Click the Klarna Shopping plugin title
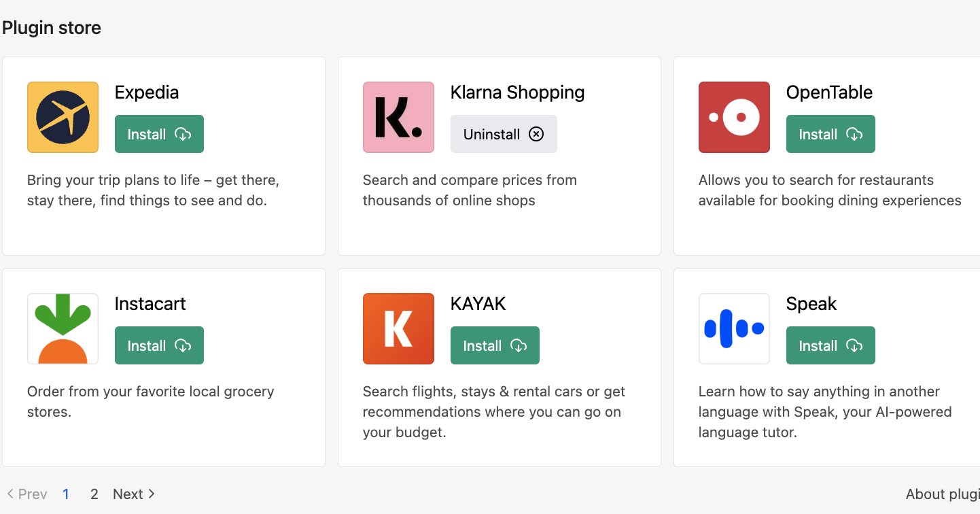The height and width of the screenshot is (514, 980). (x=517, y=92)
